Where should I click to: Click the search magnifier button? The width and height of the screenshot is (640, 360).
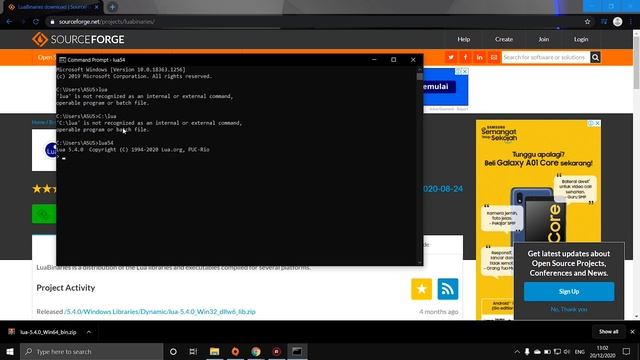(595, 58)
